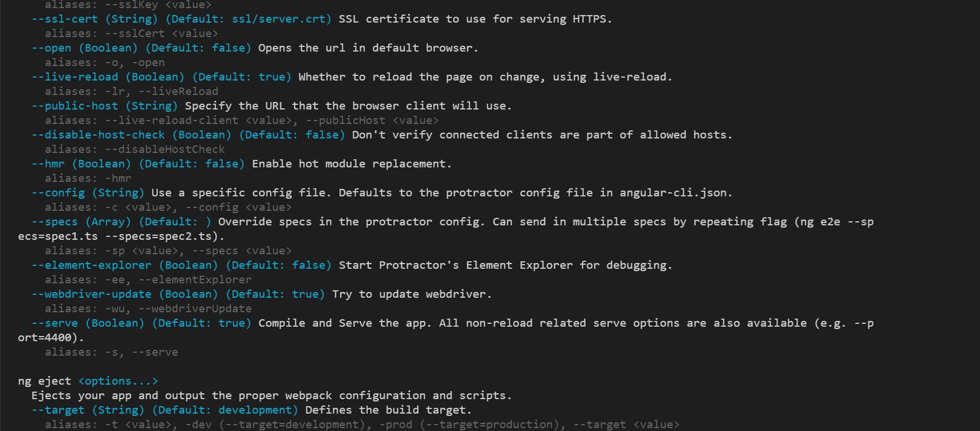Viewport: 980px width, 431px height.
Task: Click the --public-host option flag
Action: pos(75,106)
